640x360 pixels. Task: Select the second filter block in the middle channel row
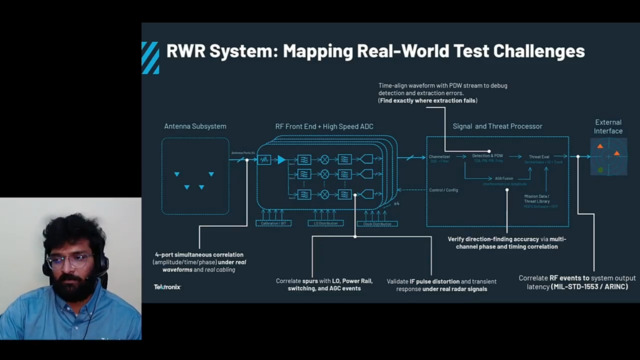coord(344,174)
